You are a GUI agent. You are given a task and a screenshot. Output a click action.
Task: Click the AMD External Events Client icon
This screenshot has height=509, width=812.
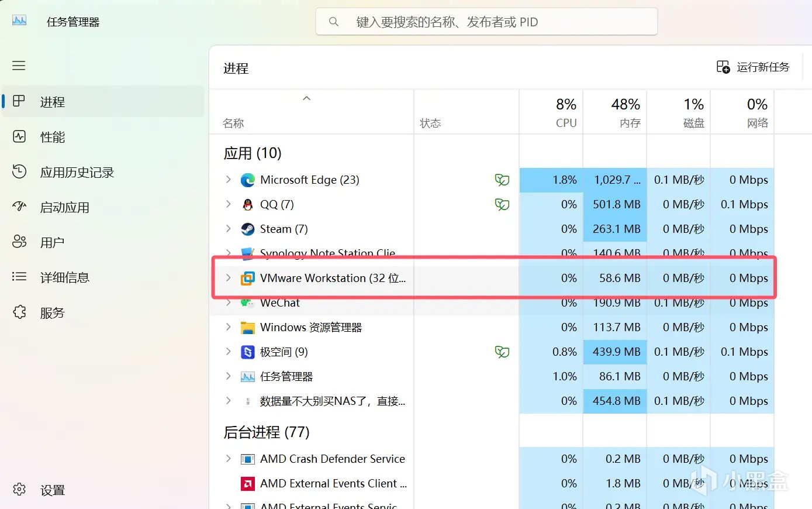point(248,483)
